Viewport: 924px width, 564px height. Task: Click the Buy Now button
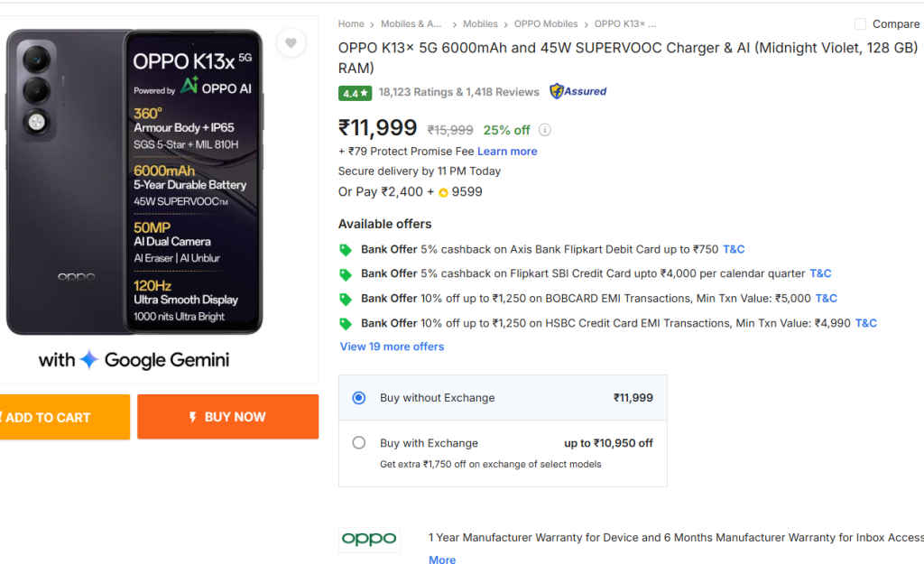[x=227, y=416]
